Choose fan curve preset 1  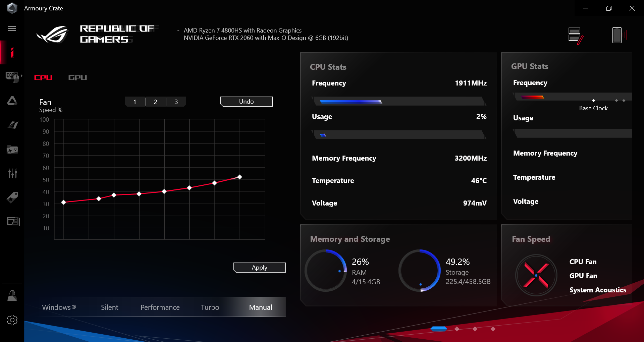tap(135, 102)
